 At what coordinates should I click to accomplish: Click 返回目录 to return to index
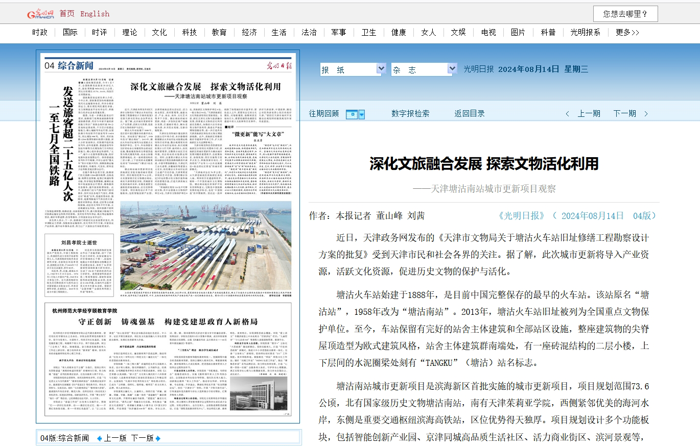point(469,114)
